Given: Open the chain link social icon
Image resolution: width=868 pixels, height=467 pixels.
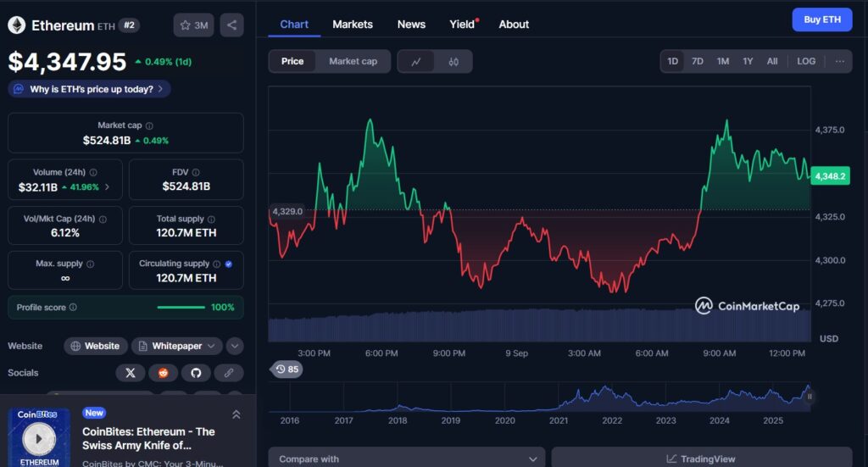Looking at the screenshot, I should click(229, 373).
